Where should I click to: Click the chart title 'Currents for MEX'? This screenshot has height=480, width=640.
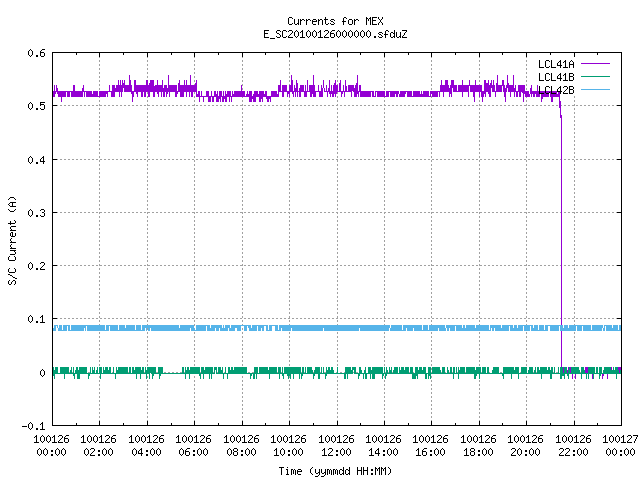click(x=335, y=21)
